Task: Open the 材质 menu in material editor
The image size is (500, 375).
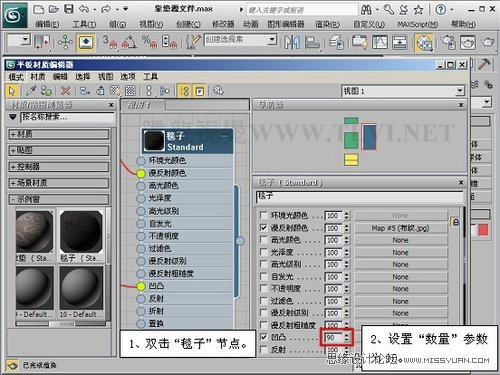Action: [x=38, y=77]
